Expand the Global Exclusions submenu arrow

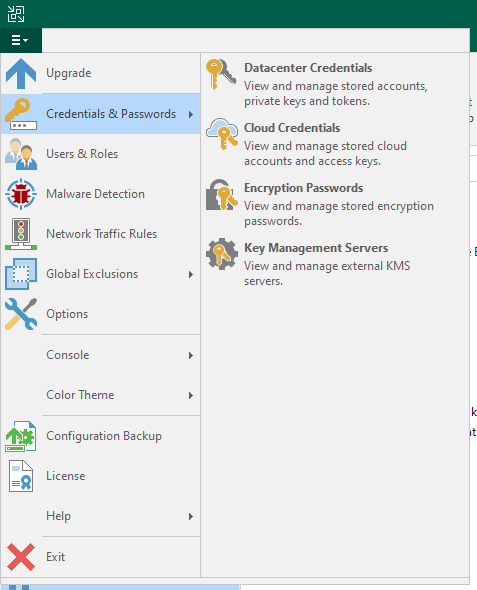point(191,274)
